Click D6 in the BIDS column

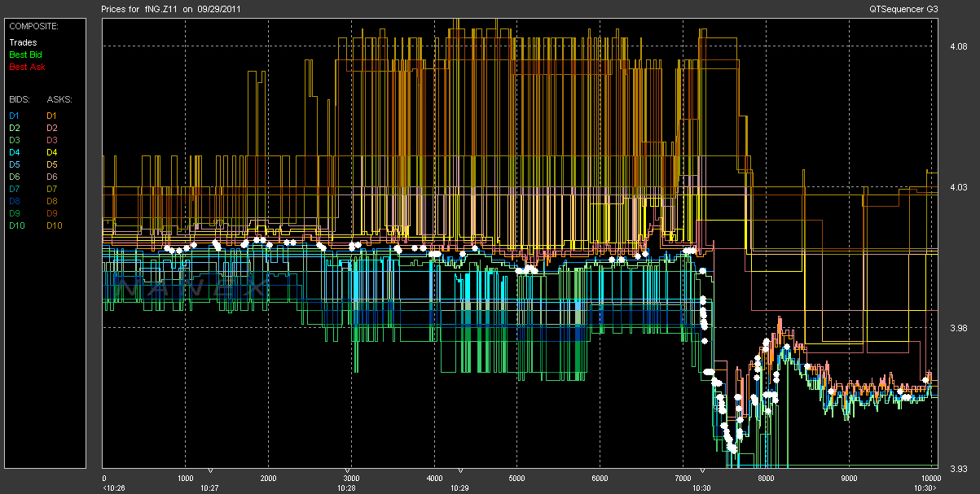pyautogui.click(x=14, y=177)
